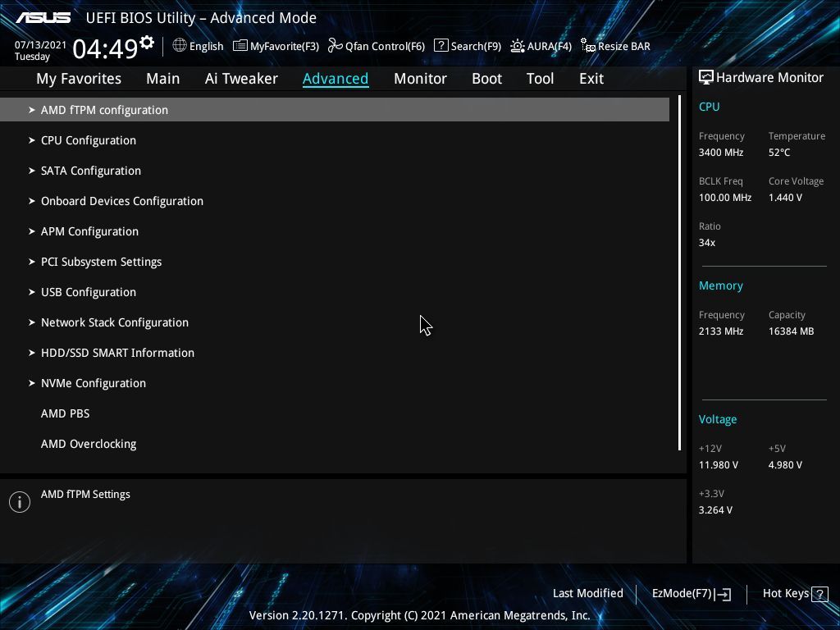Open MyFavorite list icon
The width and height of the screenshot is (840, 630).
(240, 46)
